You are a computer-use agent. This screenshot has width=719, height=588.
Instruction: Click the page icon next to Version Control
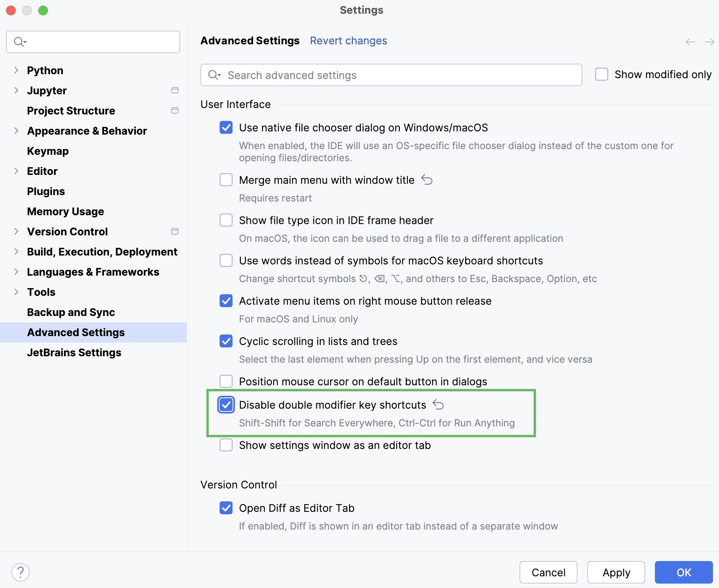pos(175,231)
